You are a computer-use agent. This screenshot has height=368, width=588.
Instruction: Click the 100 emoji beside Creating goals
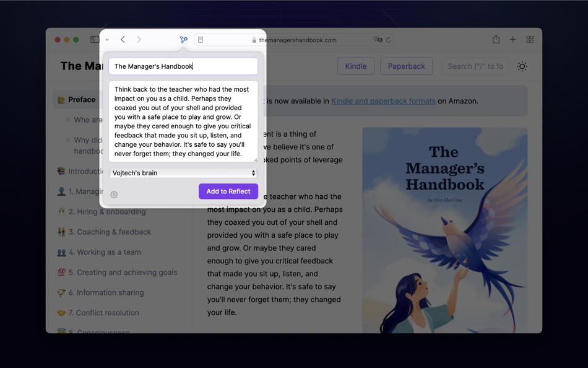click(x=61, y=273)
